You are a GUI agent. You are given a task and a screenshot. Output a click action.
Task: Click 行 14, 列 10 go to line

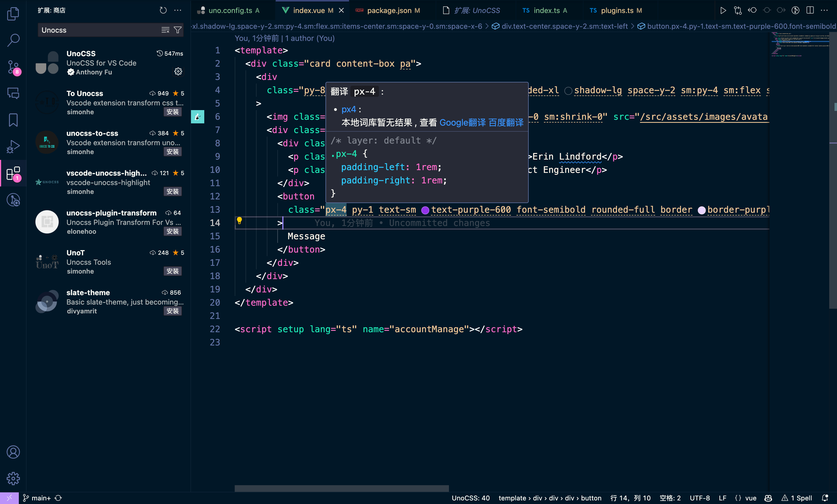point(630,498)
